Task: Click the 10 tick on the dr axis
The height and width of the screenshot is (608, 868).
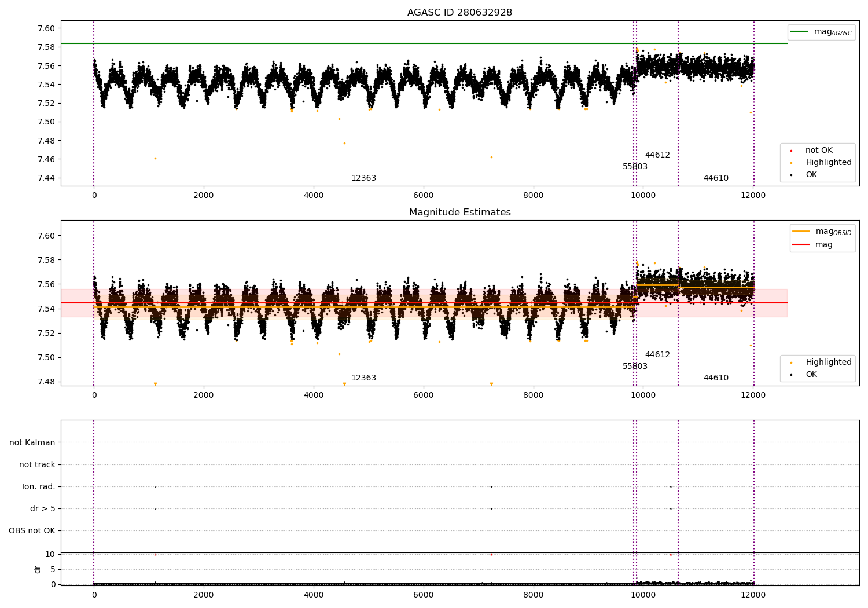Action: coord(50,554)
